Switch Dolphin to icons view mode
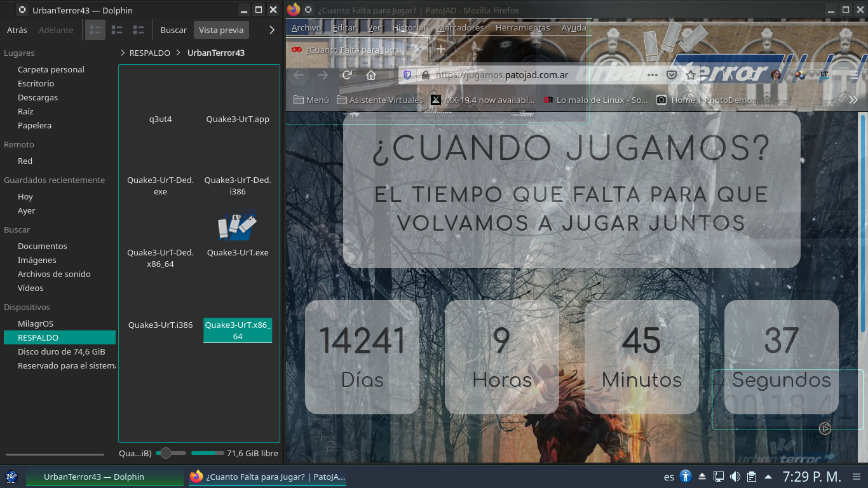 point(95,30)
